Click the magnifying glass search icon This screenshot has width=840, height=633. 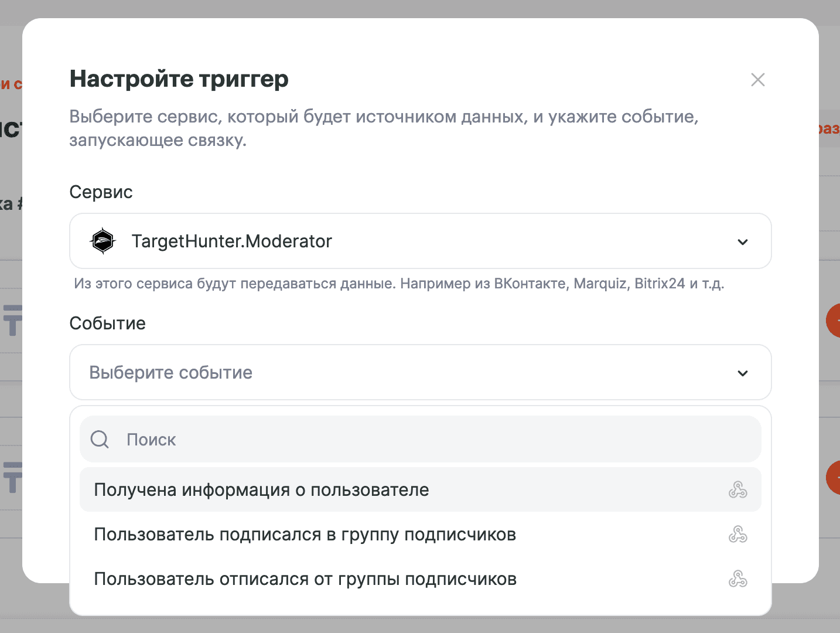(100, 440)
